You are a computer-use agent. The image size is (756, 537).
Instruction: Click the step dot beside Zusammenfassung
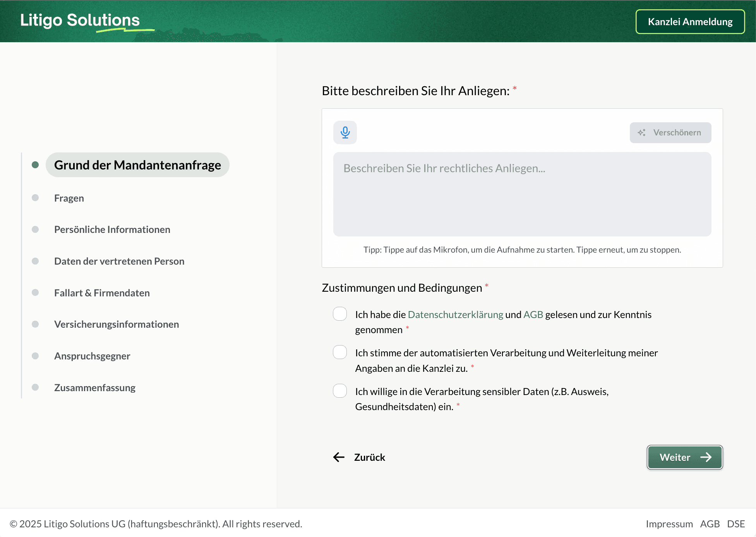35,387
